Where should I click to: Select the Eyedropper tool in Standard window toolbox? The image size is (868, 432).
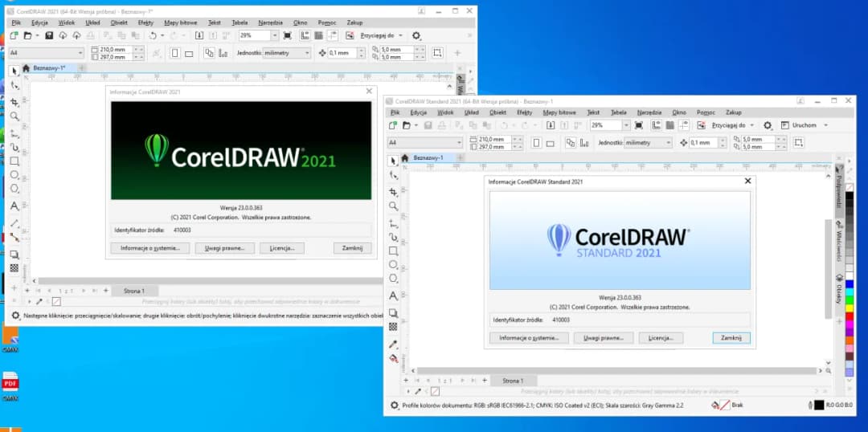pos(393,344)
